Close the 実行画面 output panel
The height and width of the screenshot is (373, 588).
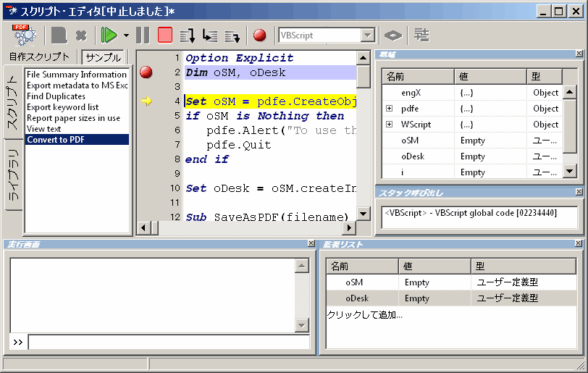point(311,243)
